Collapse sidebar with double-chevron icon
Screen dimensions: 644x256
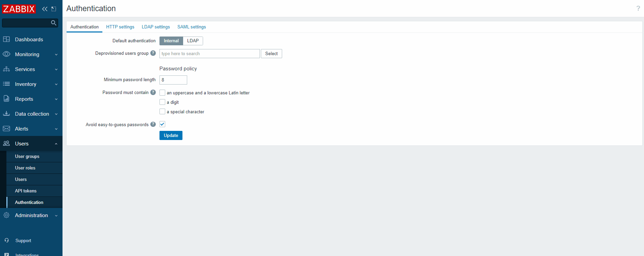click(45, 9)
